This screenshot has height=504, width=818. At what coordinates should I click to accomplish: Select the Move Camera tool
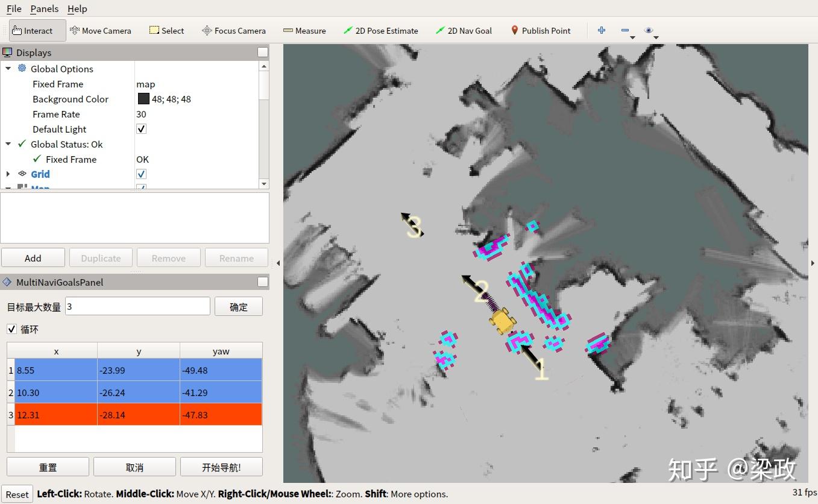click(x=100, y=31)
